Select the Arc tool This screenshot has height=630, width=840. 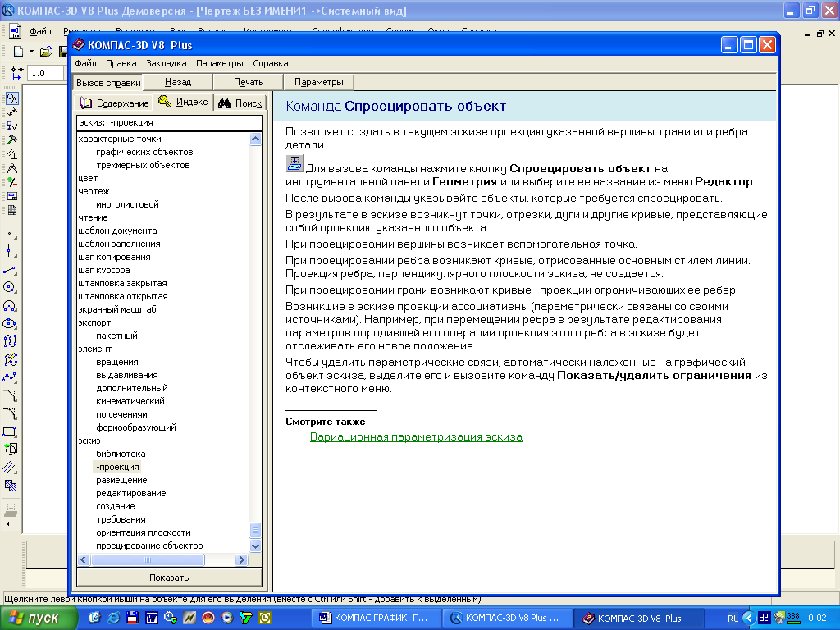10,306
